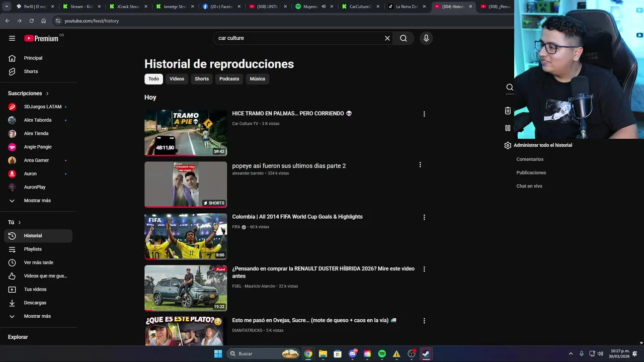
Task: Open options menu for Ovejas, Sucre video
Action: coord(424,321)
